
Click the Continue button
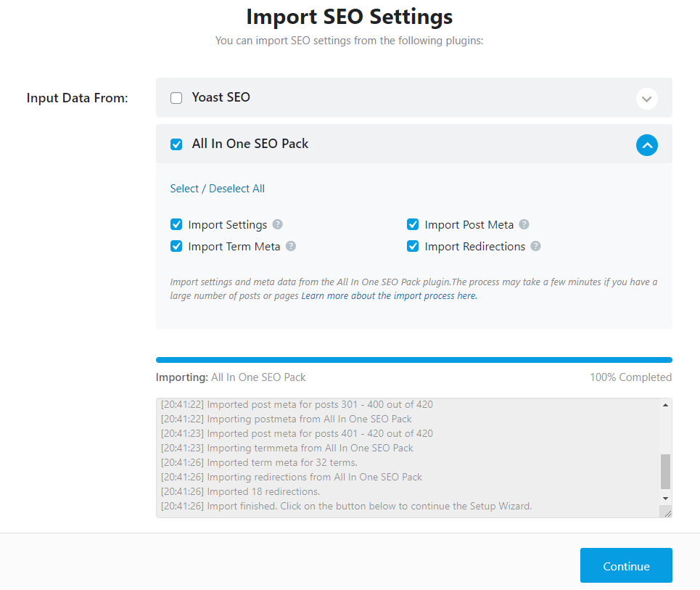(x=626, y=565)
